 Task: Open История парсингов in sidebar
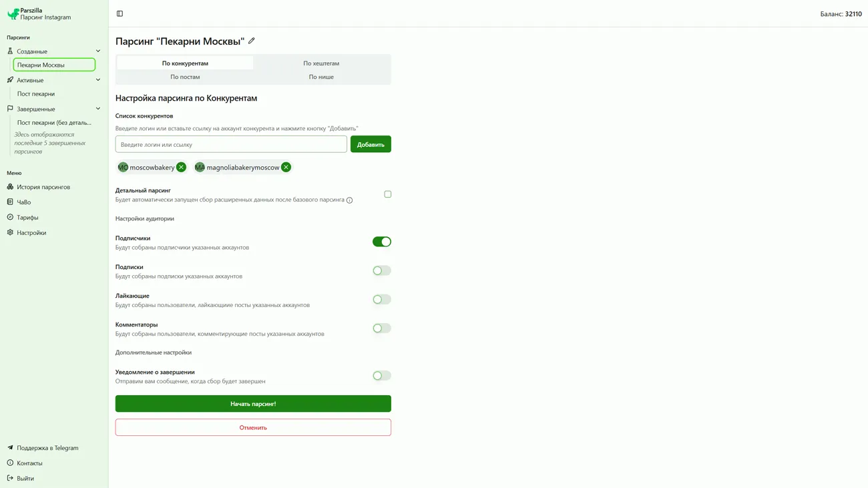tap(43, 187)
